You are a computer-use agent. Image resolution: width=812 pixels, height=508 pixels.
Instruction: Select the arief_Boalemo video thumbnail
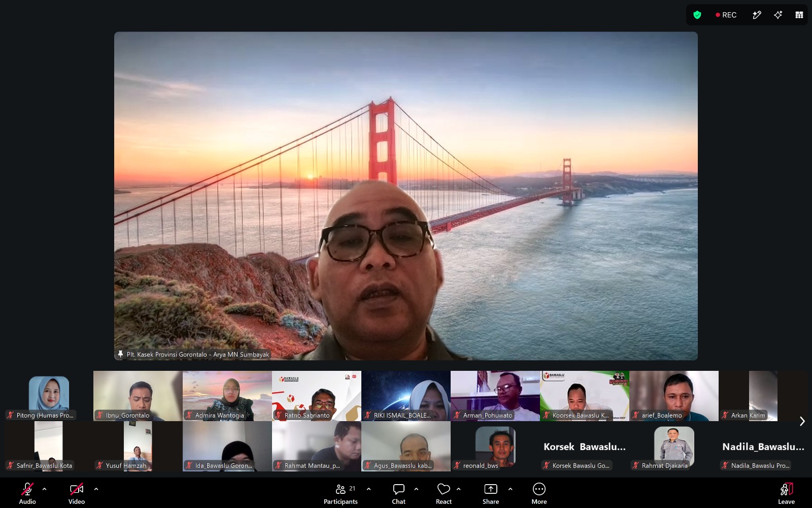pos(674,396)
